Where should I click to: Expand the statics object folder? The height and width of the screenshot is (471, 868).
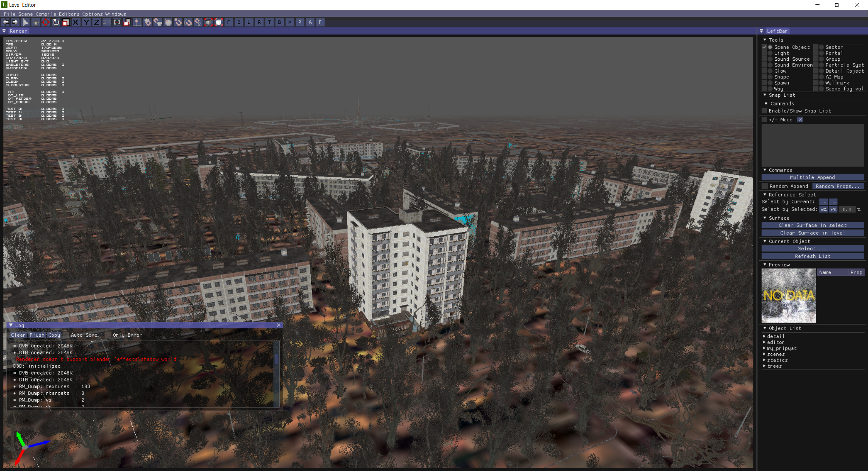pyautogui.click(x=764, y=360)
